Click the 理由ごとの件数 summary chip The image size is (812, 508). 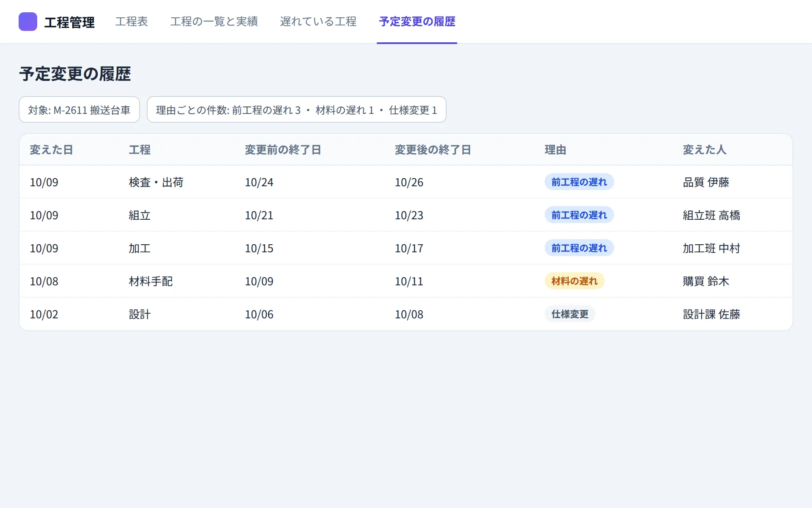coord(296,110)
